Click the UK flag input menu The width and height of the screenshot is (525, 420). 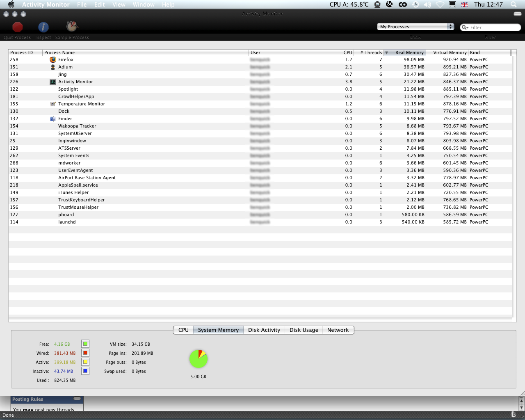pyautogui.click(x=465, y=5)
